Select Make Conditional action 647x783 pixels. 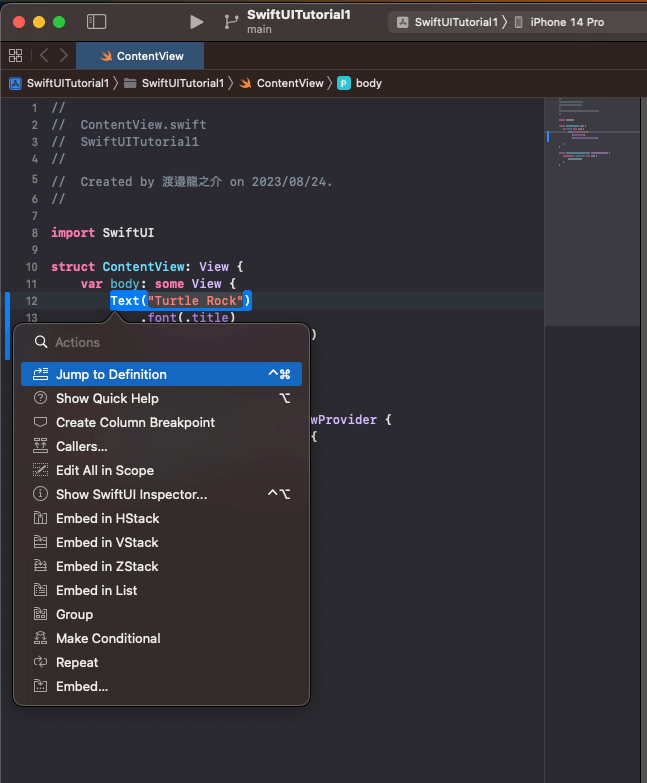coord(162,638)
